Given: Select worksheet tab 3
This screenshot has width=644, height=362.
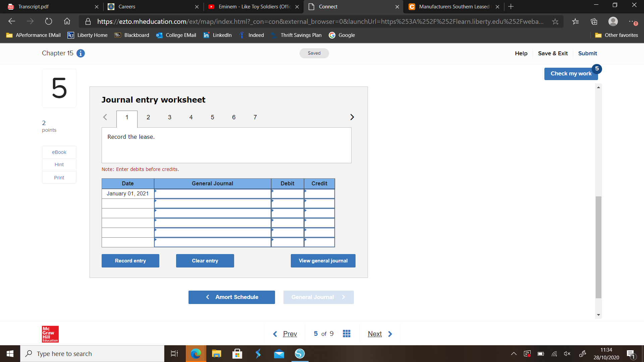Looking at the screenshot, I should click(169, 117).
